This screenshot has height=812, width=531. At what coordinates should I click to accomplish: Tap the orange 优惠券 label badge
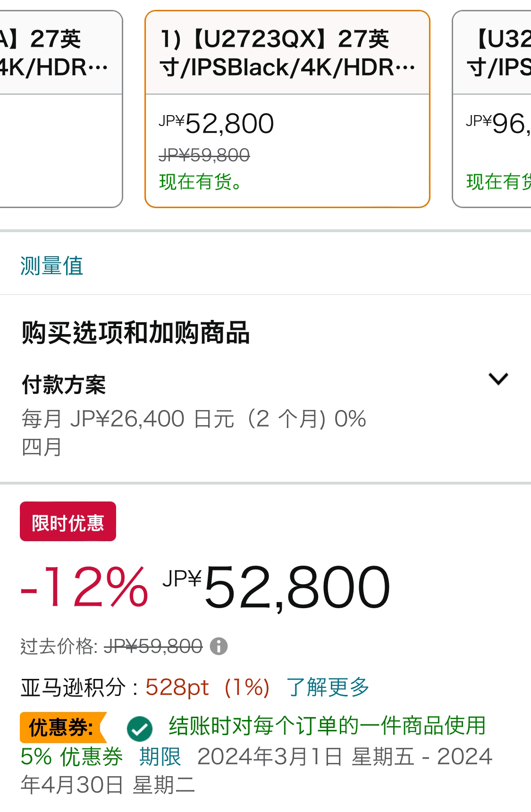[x=63, y=728]
